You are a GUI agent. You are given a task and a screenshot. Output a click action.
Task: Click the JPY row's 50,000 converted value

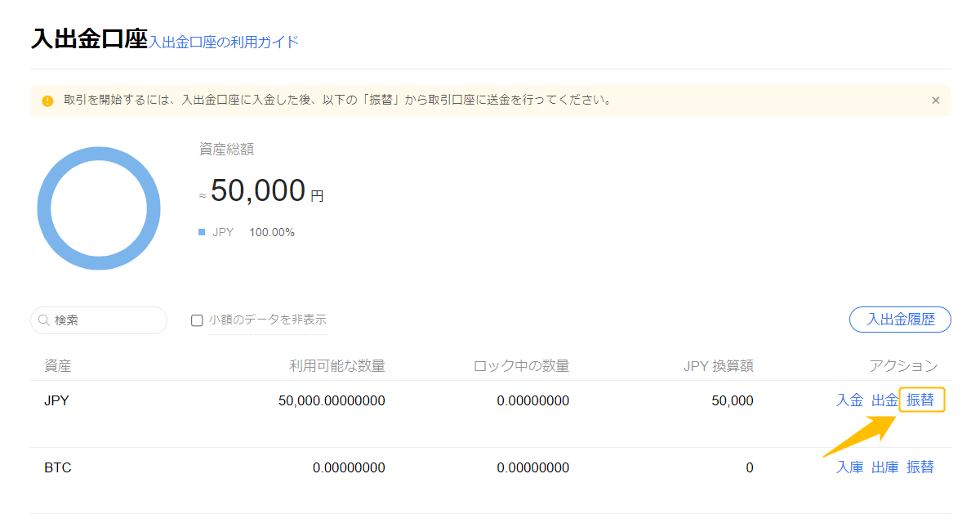click(733, 400)
